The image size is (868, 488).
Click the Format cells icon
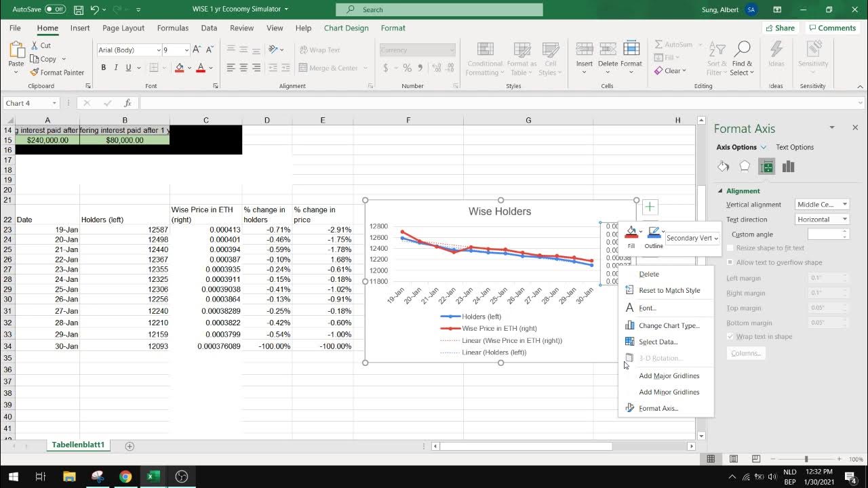click(x=631, y=49)
